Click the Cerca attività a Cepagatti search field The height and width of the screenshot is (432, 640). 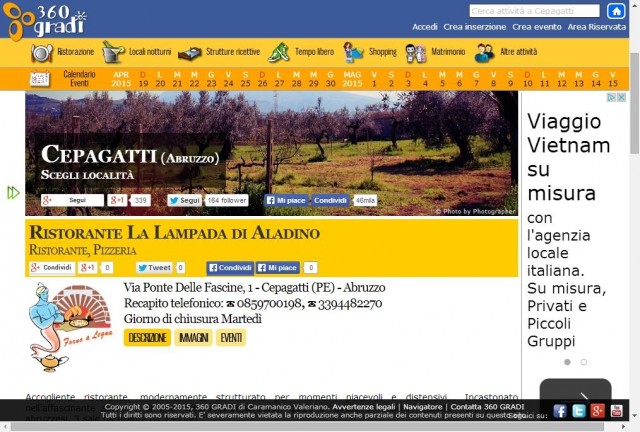534,11
